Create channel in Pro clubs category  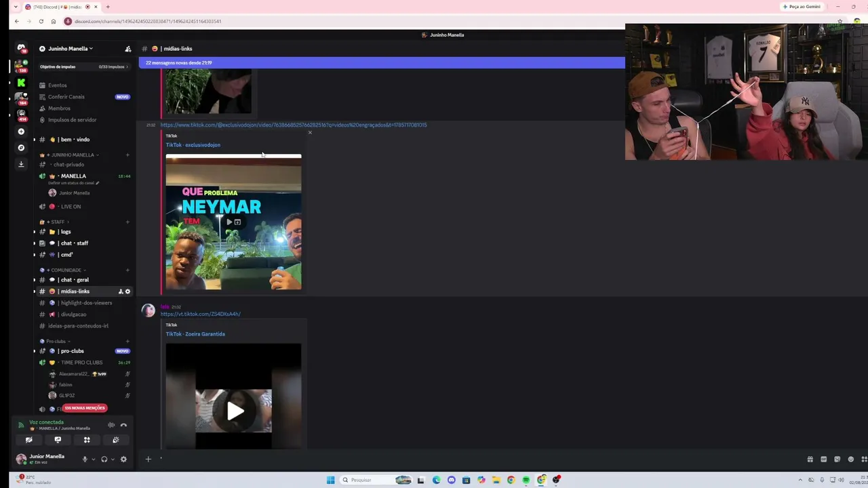127,342
